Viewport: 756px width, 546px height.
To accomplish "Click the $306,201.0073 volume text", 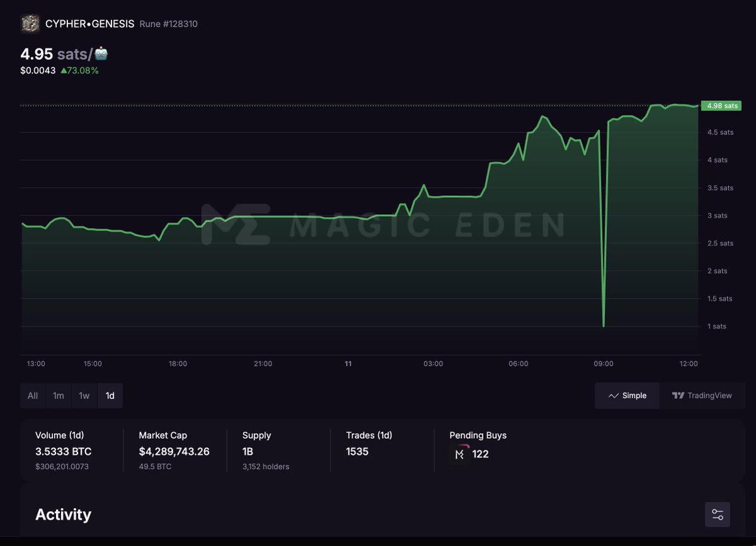I will pyautogui.click(x=62, y=467).
